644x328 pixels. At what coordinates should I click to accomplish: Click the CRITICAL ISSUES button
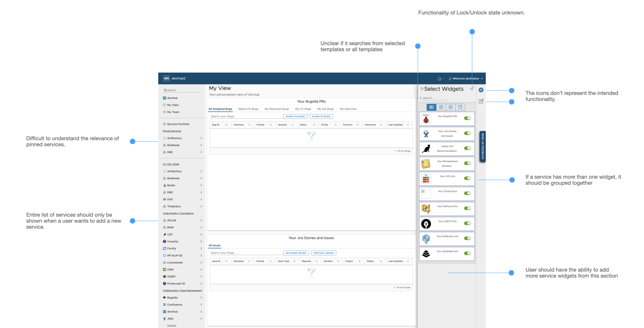323,253
